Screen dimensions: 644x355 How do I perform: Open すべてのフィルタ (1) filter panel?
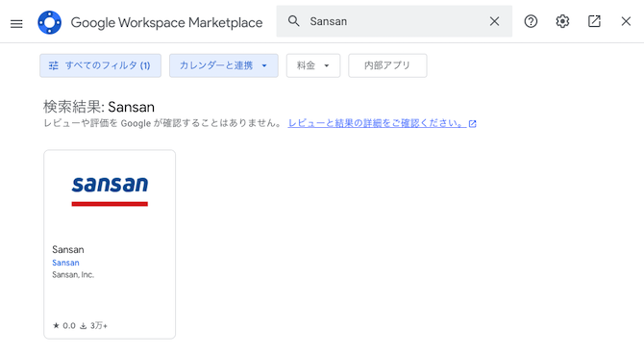(x=100, y=65)
